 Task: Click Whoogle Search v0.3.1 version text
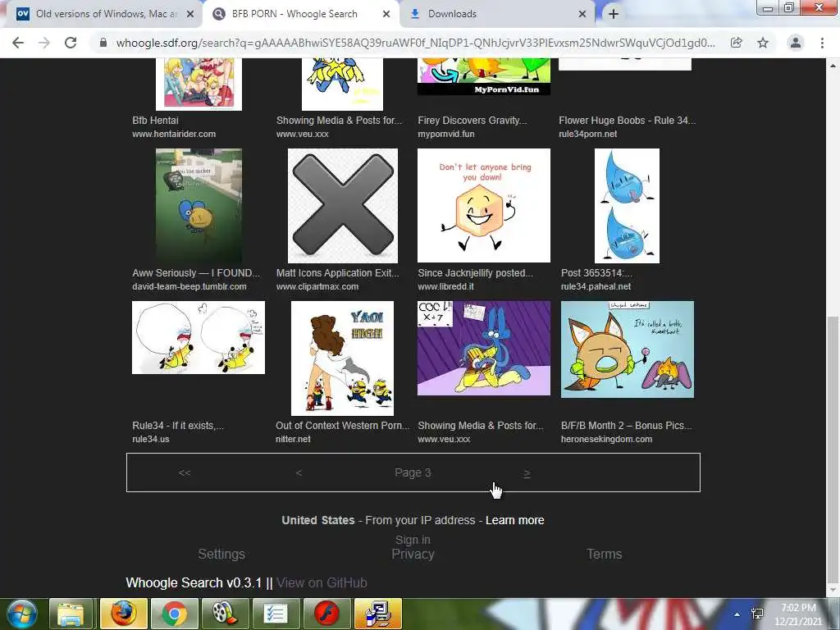pyautogui.click(x=194, y=582)
